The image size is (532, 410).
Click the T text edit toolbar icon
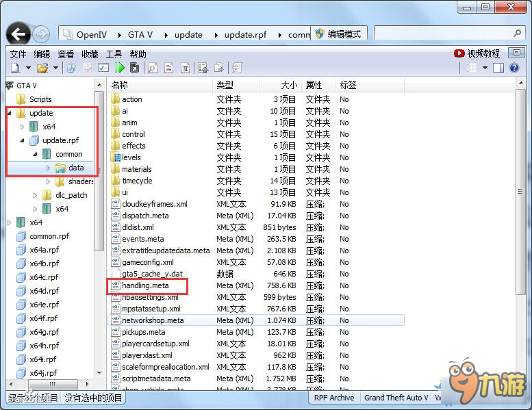coord(185,68)
